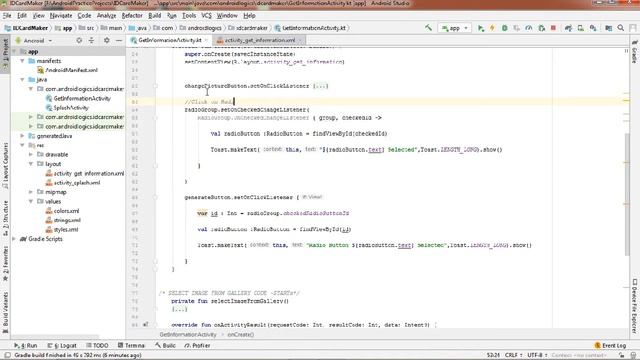Image resolution: width=640 pixels, height=360 pixels.
Task: Select strings.xml in the project tree
Action: pos(63,220)
